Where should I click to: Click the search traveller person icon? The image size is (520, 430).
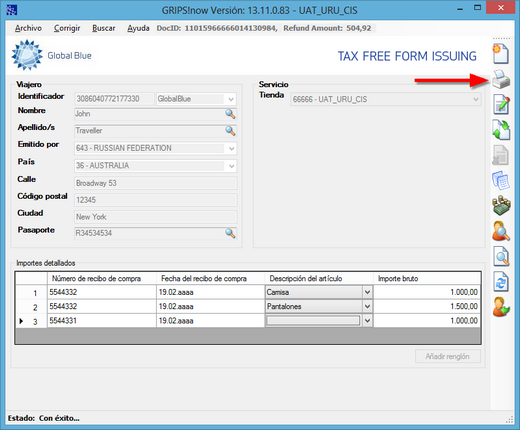point(501,231)
